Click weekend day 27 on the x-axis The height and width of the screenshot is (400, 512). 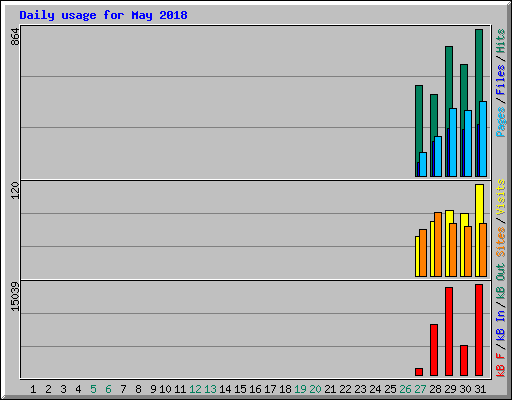pyautogui.click(x=420, y=389)
